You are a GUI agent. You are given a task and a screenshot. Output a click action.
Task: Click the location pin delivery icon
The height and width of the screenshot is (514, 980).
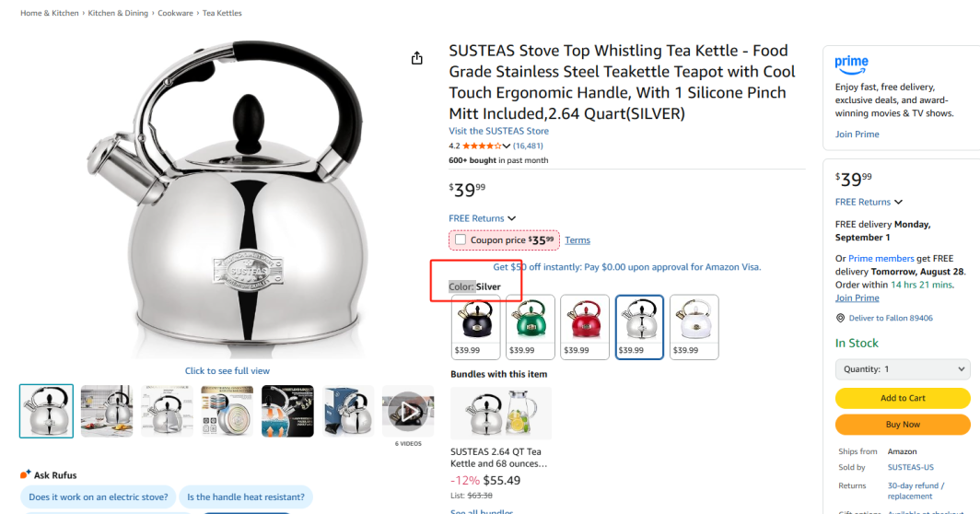click(x=840, y=318)
